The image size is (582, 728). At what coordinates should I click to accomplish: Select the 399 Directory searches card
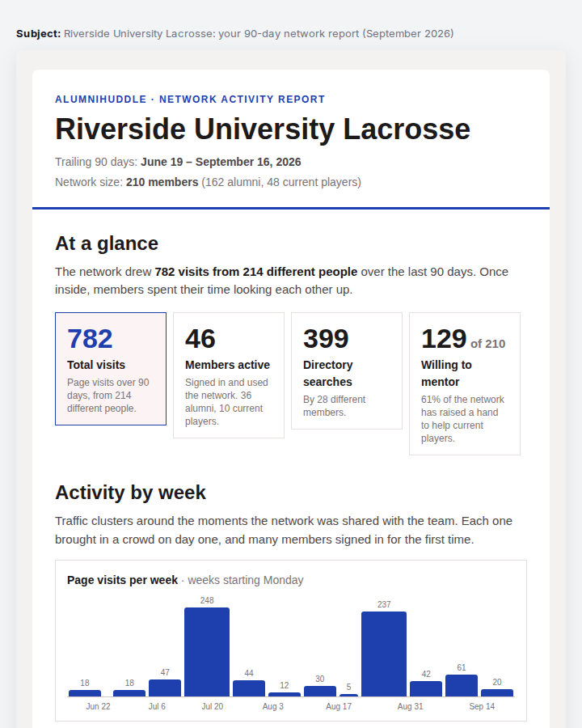347,371
